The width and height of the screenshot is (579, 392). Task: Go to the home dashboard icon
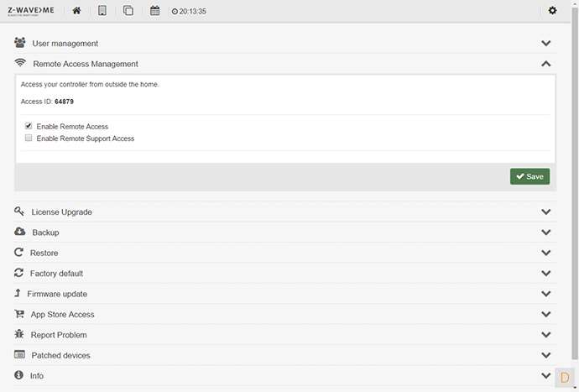[x=76, y=11]
